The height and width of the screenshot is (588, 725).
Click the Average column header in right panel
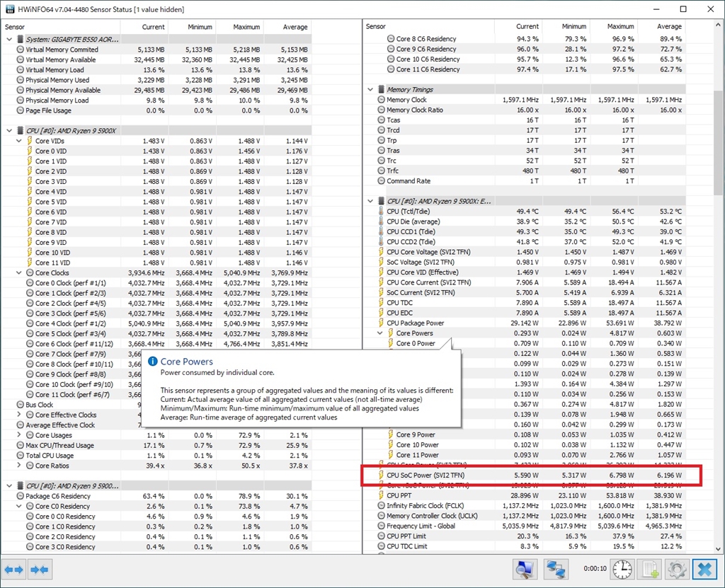pyautogui.click(x=668, y=27)
